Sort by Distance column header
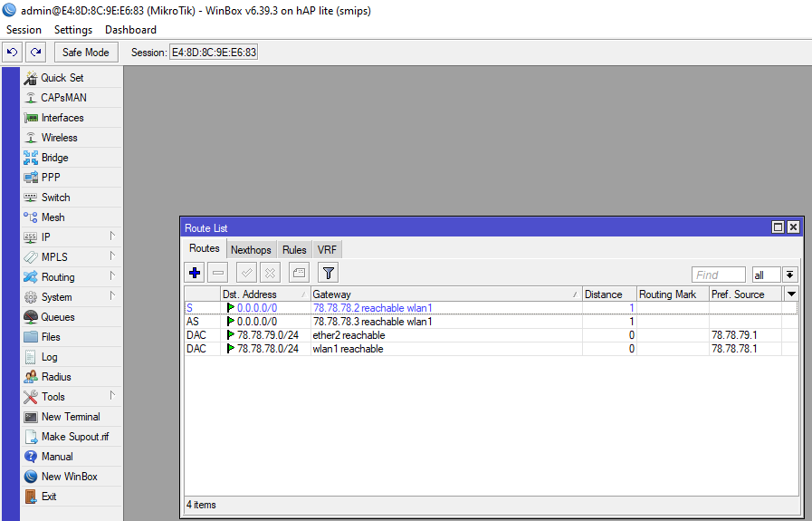The height and width of the screenshot is (521, 812). click(x=609, y=294)
